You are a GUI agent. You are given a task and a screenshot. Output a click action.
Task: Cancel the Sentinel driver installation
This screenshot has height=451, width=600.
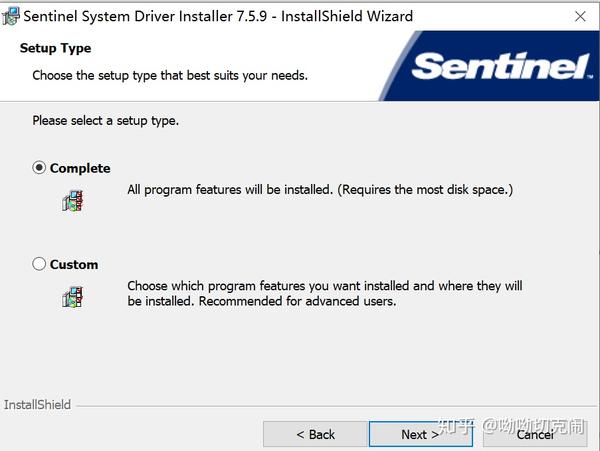click(535, 434)
